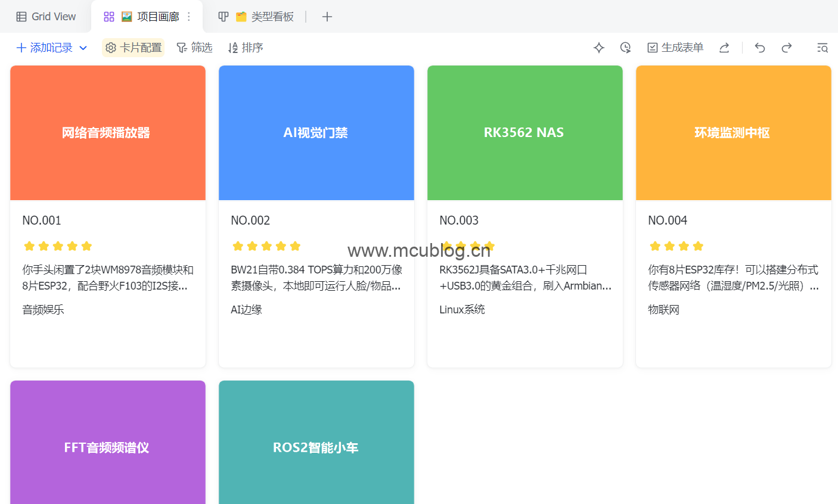Open 项目画廊 tab options menu dots
This screenshot has height=504, width=838.
point(189,17)
